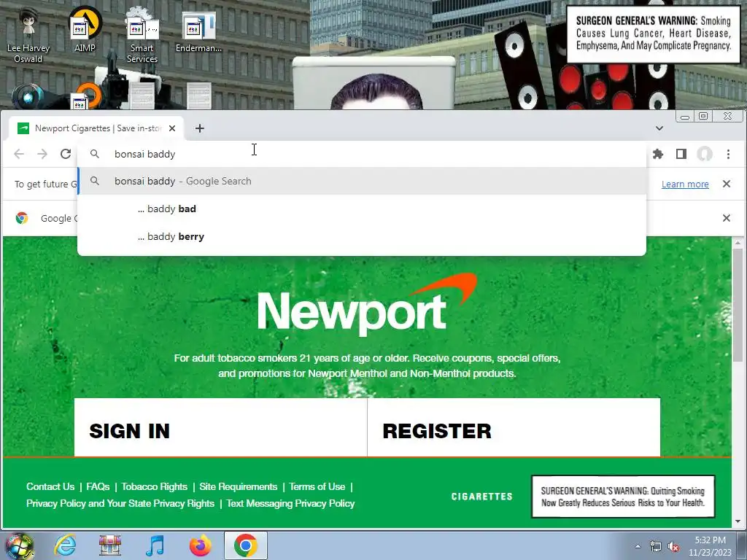
Task: Show hidden system tray icons
Action: (x=638, y=546)
